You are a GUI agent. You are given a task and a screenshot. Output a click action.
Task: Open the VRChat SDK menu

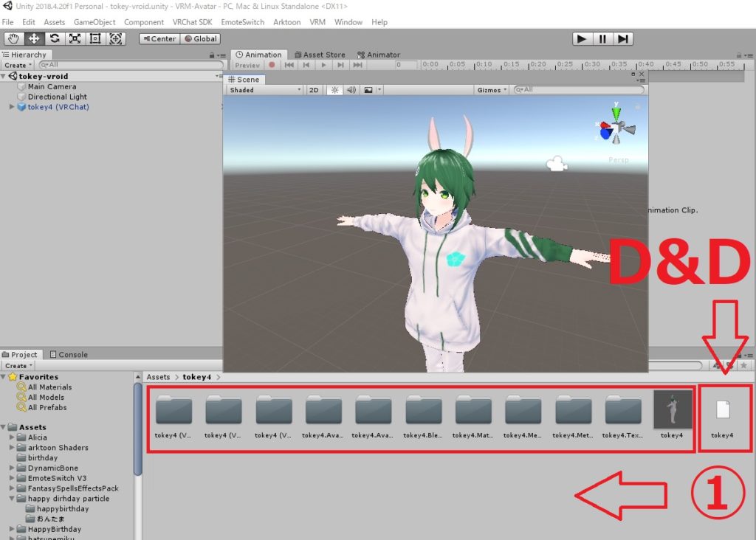tap(192, 22)
